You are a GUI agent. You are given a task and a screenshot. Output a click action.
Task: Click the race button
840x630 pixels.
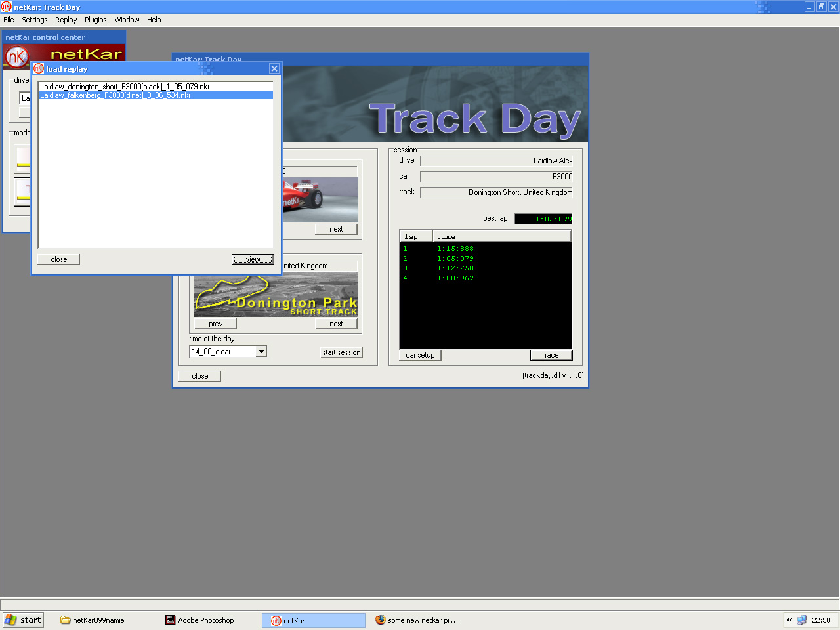coord(551,355)
